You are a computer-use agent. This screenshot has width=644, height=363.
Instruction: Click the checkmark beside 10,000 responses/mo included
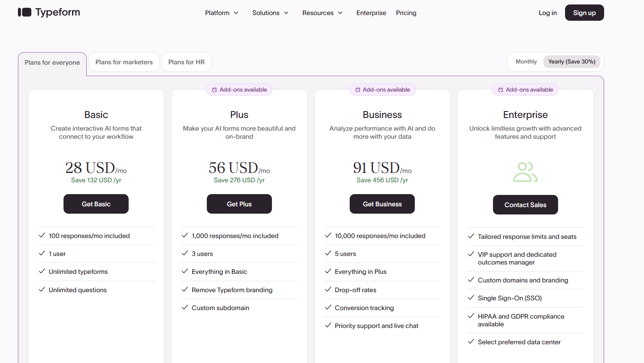pyautogui.click(x=328, y=235)
